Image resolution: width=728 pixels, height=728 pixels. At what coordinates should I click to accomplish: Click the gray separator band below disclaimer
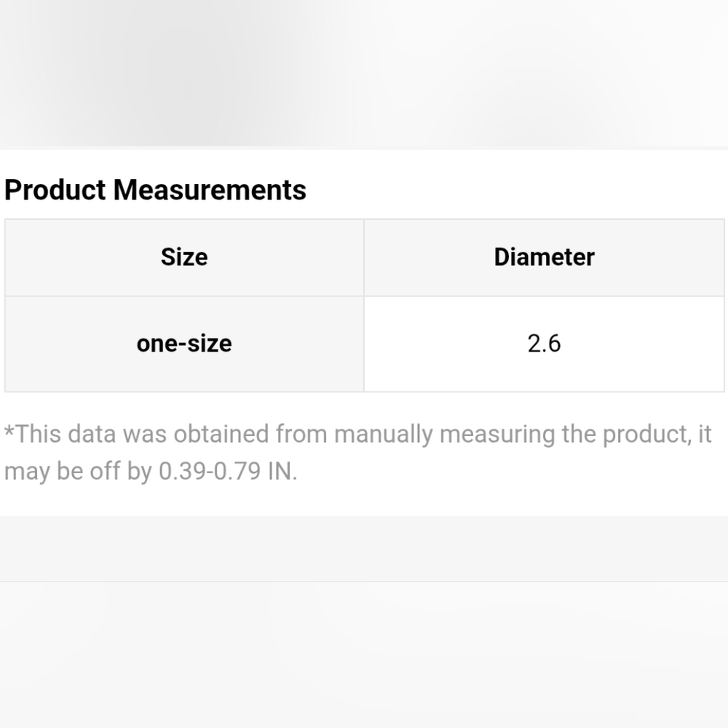364,548
